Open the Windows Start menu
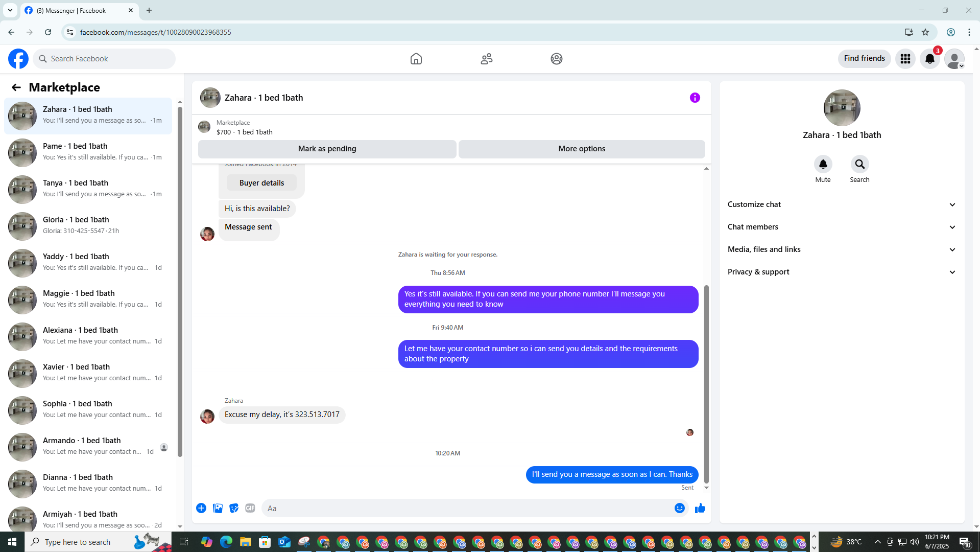Viewport: 980px width, 552px height. pyautogui.click(x=12, y=542)
